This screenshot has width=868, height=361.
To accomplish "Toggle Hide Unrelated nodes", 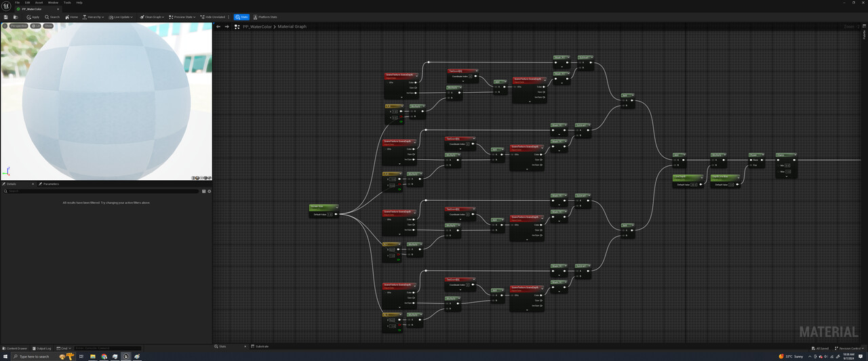I will pyautogui.click(x=213, y=17).
